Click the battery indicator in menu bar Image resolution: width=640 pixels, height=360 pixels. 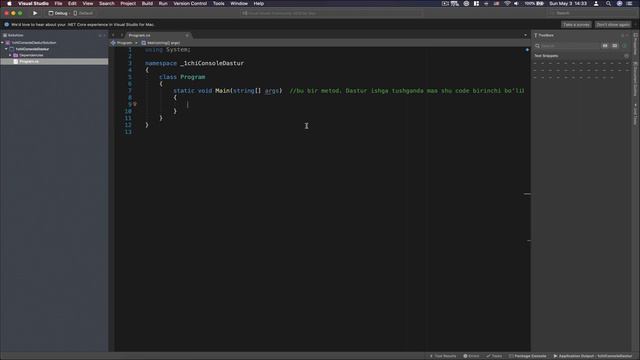(534, 3)
